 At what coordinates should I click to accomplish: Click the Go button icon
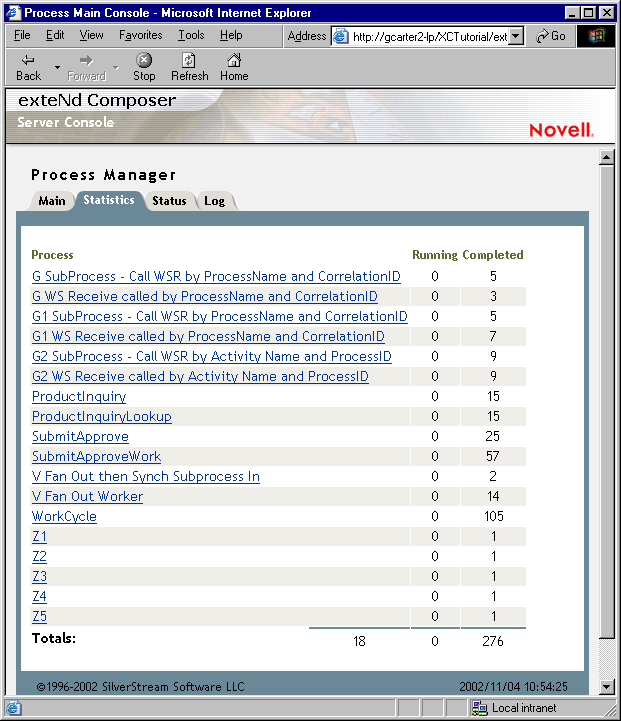[x=542, y=36]
